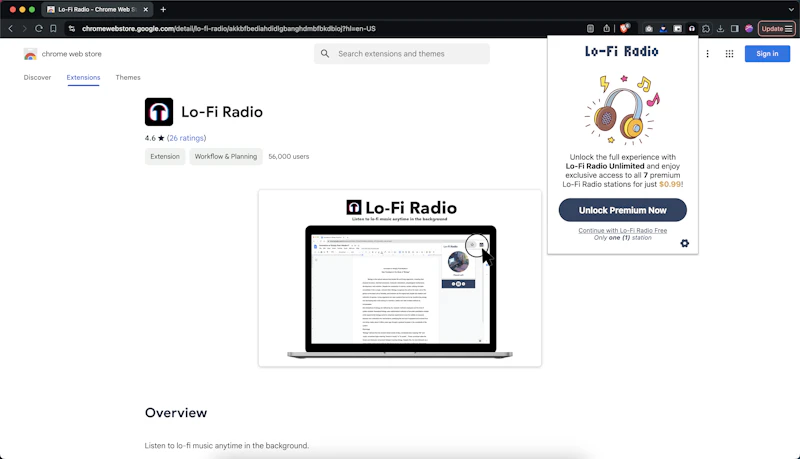Screen dimensions: 800x459
Task: Open the Discover tab
Action: (x=37, y=78)
